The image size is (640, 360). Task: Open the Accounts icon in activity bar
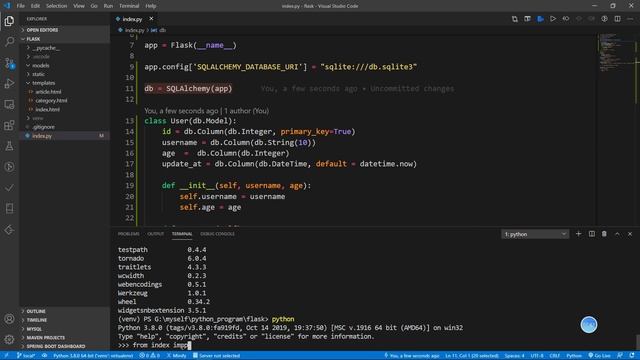(9, 318)
